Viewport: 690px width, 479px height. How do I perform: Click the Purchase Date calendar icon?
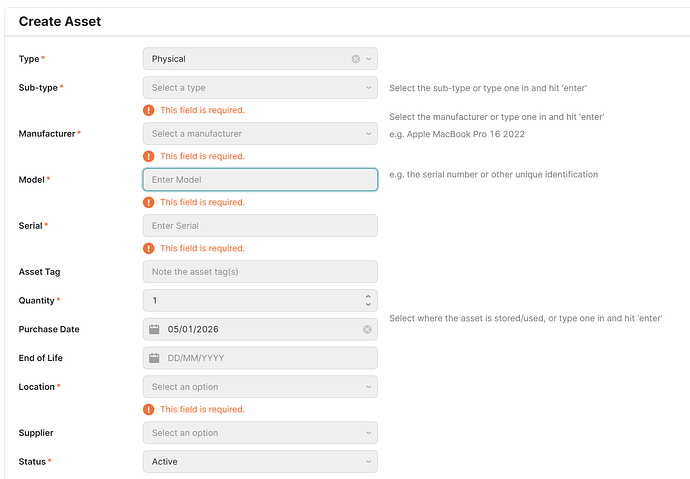point(155,329)
